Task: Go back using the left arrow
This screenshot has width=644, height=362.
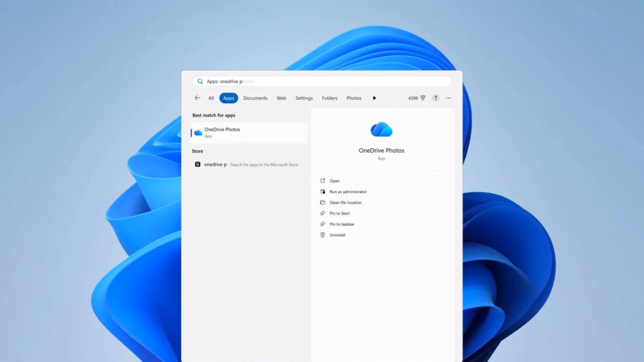Action: pos(197,98)
